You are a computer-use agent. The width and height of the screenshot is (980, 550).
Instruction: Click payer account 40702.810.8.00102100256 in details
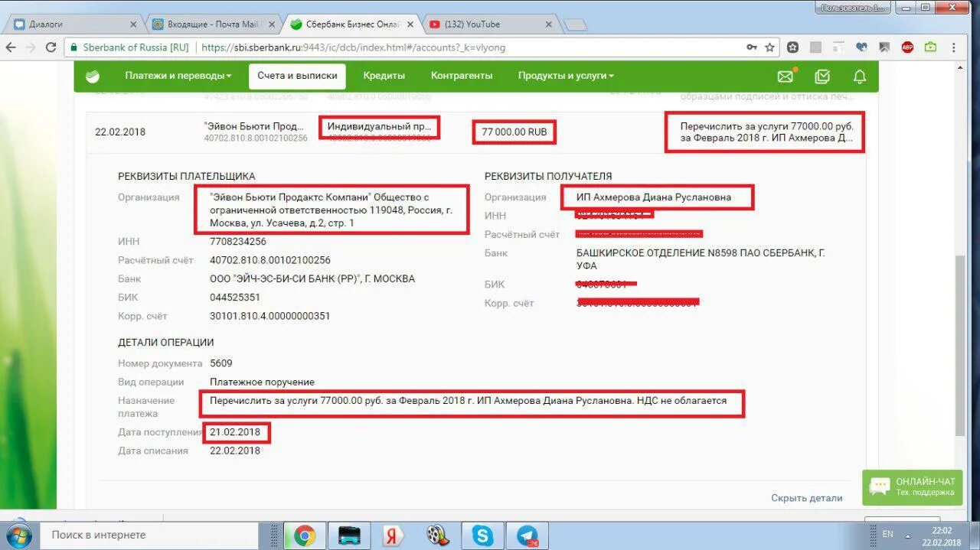pyautogui.click(x=270, y=260)
